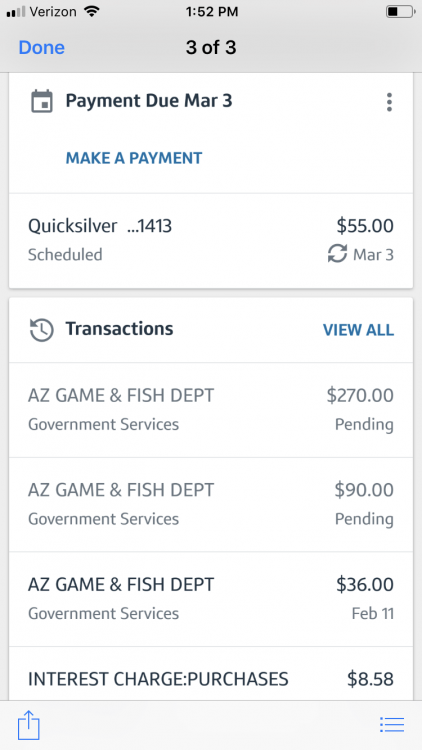Tap the recurring payment sync icon

pos(337,254)
